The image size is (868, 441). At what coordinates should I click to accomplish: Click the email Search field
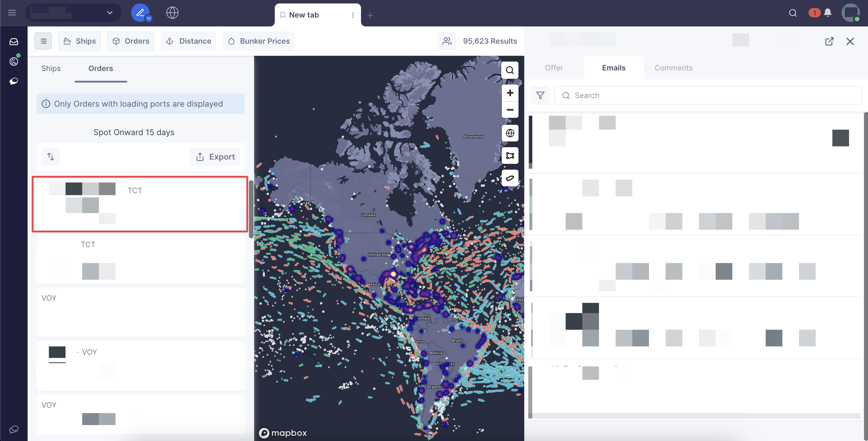coord(708,95)
